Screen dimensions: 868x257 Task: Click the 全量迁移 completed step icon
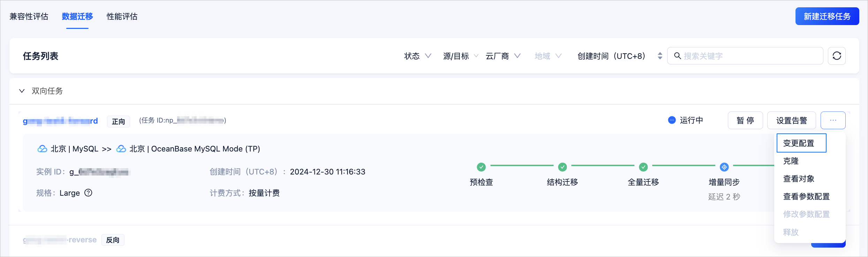point(643,167)
